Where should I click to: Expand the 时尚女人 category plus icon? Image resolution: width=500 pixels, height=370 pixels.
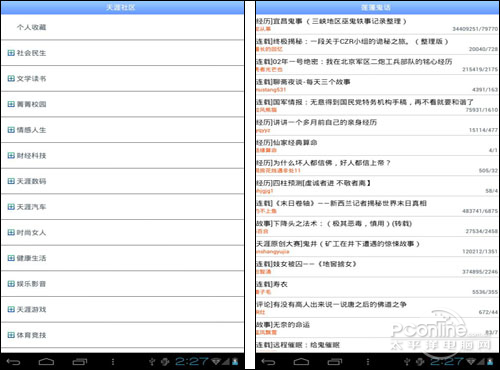point(11,232)
